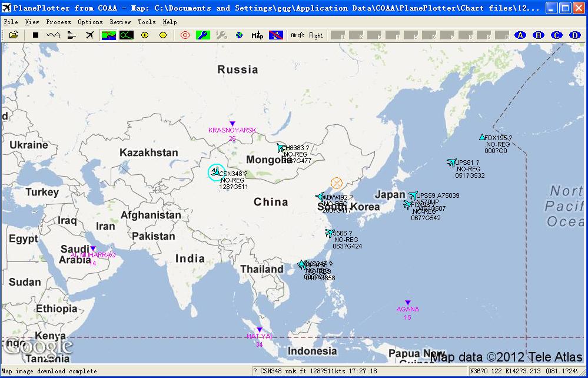Select the UPS81 aircraft symbol
Viewport: 588px width, 378px height.
451,163
